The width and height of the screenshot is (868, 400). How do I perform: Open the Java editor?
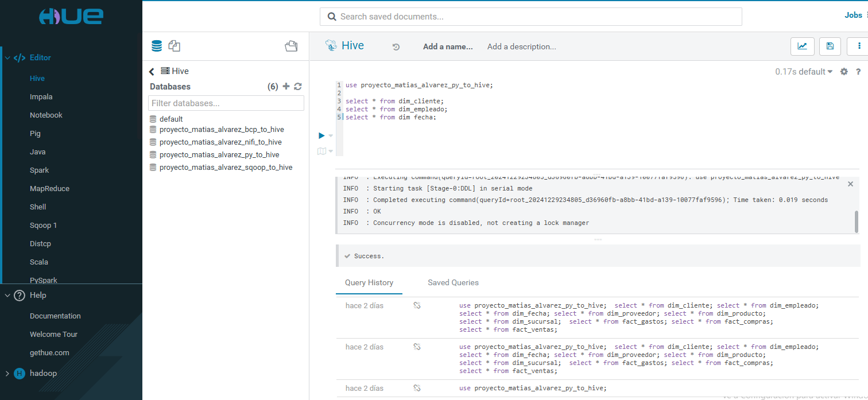(37, 152)
